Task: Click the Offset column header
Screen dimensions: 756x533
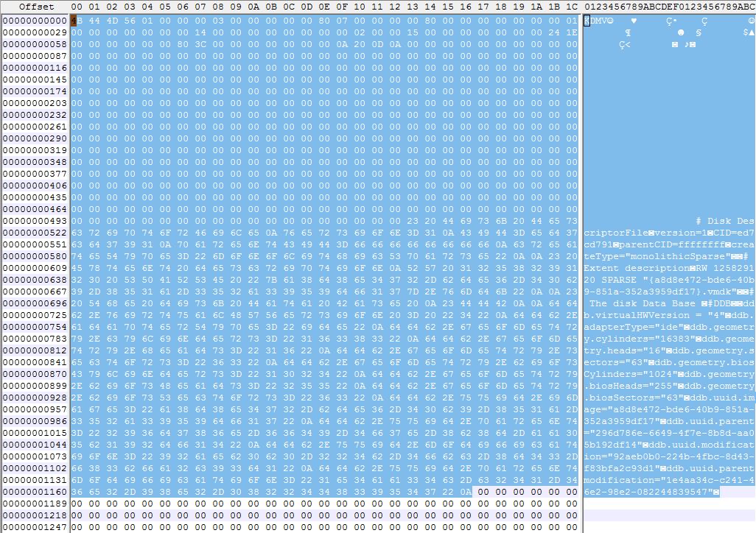Action: tap(36, 7)
